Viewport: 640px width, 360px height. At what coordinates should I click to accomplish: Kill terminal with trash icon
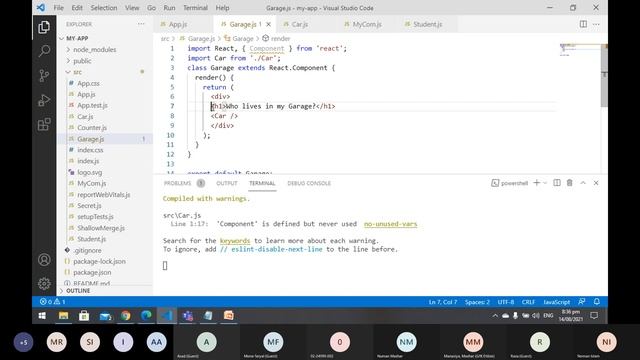[x=569, y=183]
